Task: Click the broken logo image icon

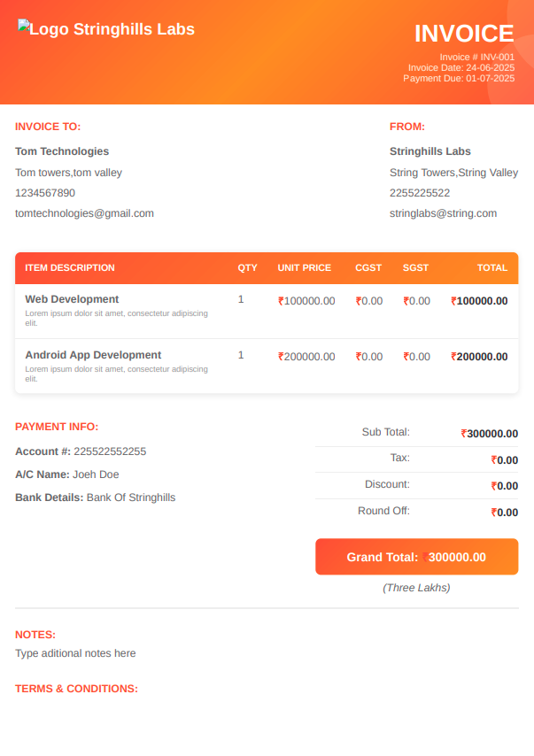Action: [x=23, y=27]
